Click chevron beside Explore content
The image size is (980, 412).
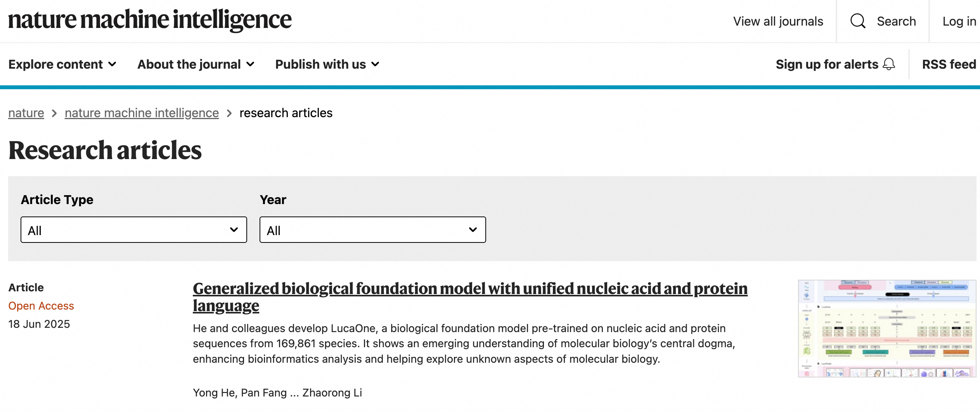coord(113,64)
